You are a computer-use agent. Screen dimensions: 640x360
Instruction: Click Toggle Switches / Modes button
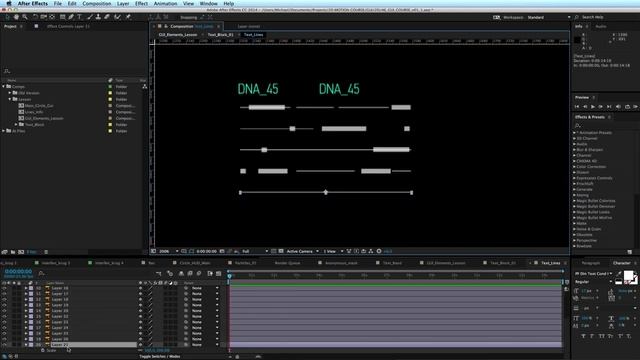click(x=160, y=356)
